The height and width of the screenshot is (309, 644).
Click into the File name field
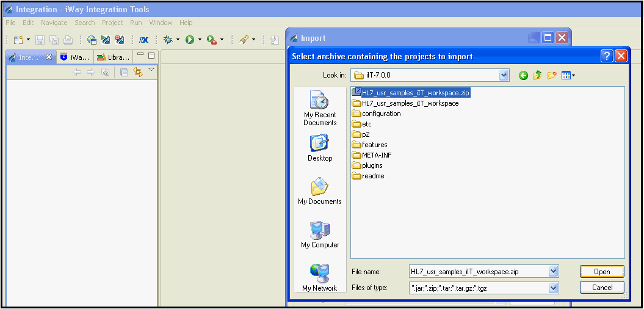[479, 271]
